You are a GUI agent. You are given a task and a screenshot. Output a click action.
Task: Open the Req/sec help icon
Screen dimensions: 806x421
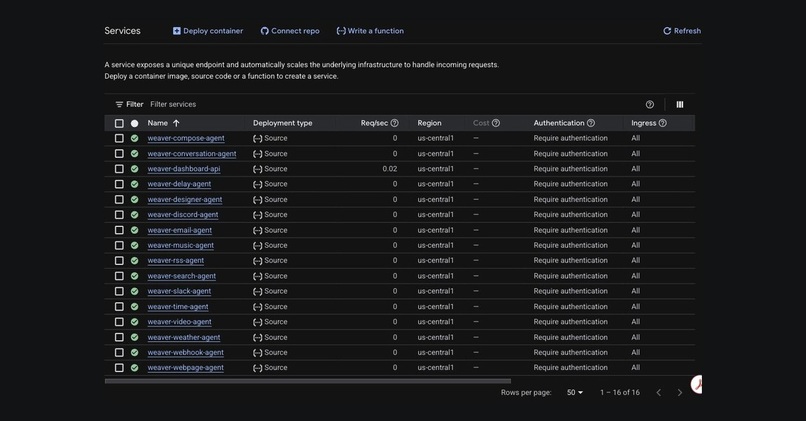click(394, 123)
